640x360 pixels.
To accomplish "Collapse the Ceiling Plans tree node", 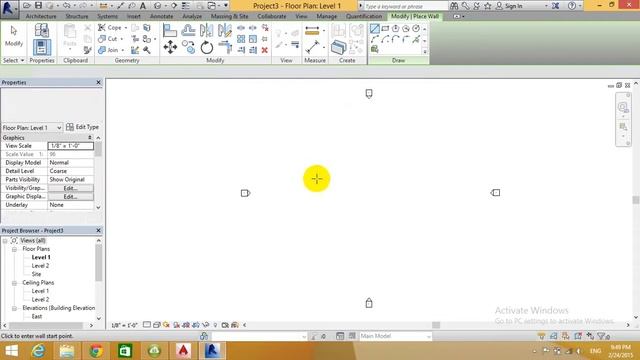I will click(14, 283).
